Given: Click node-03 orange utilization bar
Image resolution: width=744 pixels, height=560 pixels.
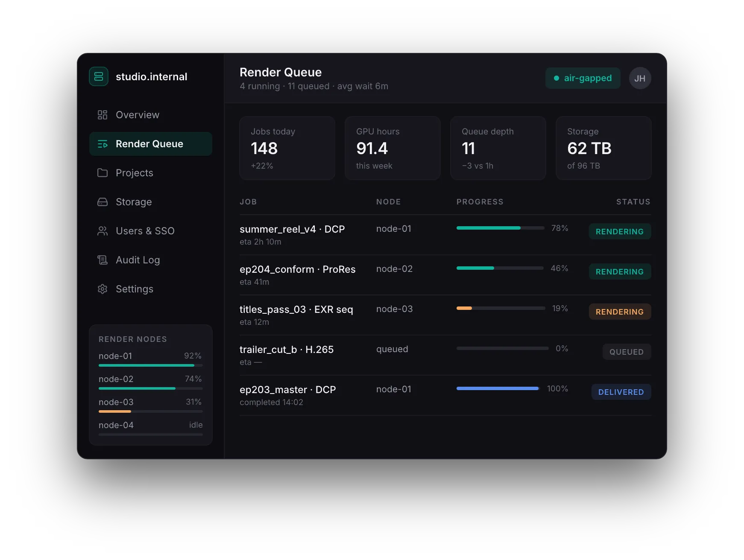Looking at the screenshot, I should coord(151,411).
